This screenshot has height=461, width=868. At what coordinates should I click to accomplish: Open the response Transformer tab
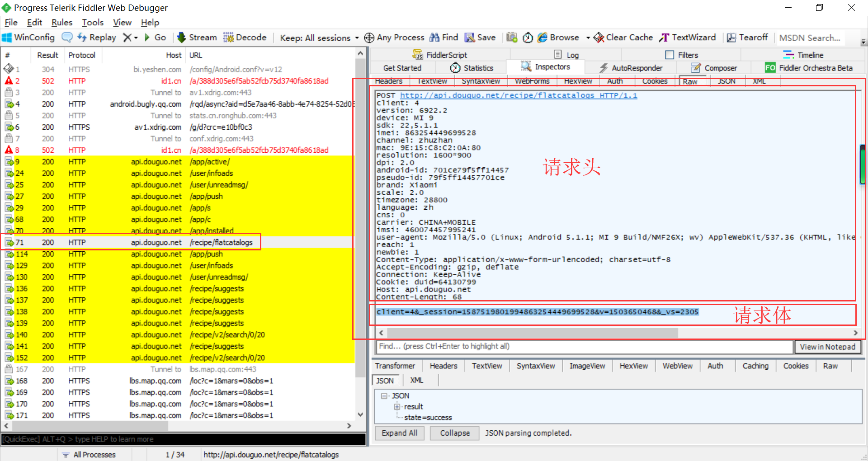click(395, 366)
